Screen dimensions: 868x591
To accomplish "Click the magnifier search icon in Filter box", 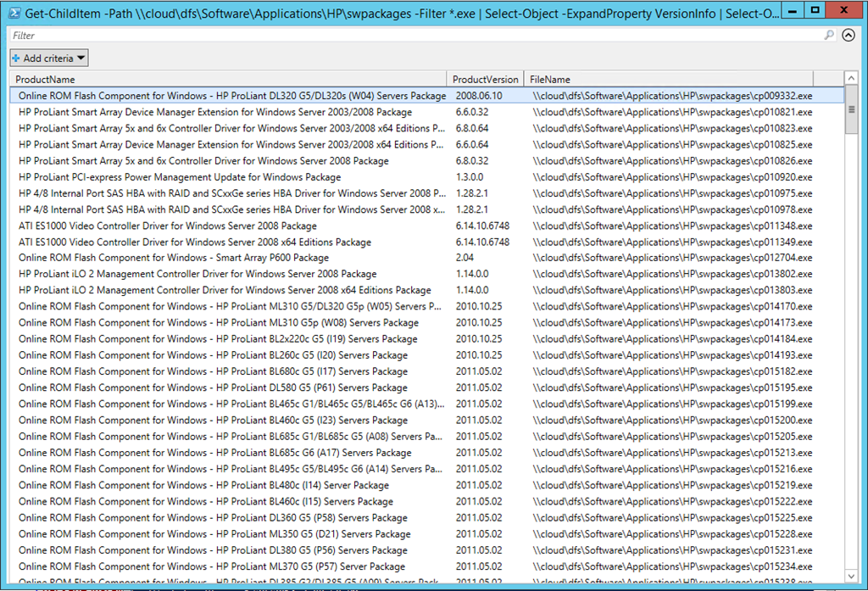I will 829,36.
